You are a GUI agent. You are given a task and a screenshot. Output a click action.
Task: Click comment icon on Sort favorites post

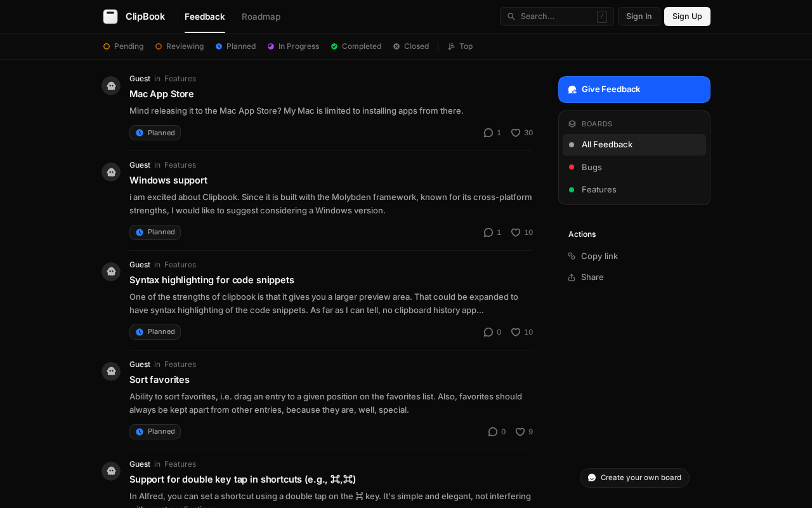[x=493, y=432]
